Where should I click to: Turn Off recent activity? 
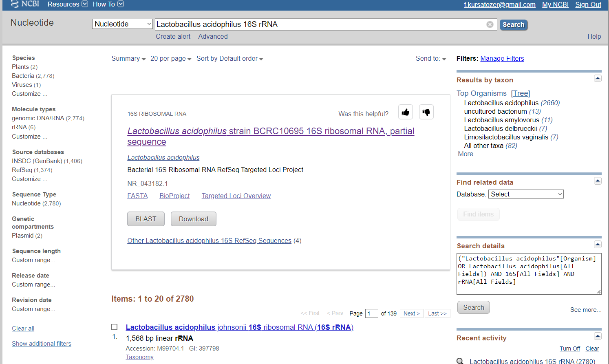tap(569, 349)
